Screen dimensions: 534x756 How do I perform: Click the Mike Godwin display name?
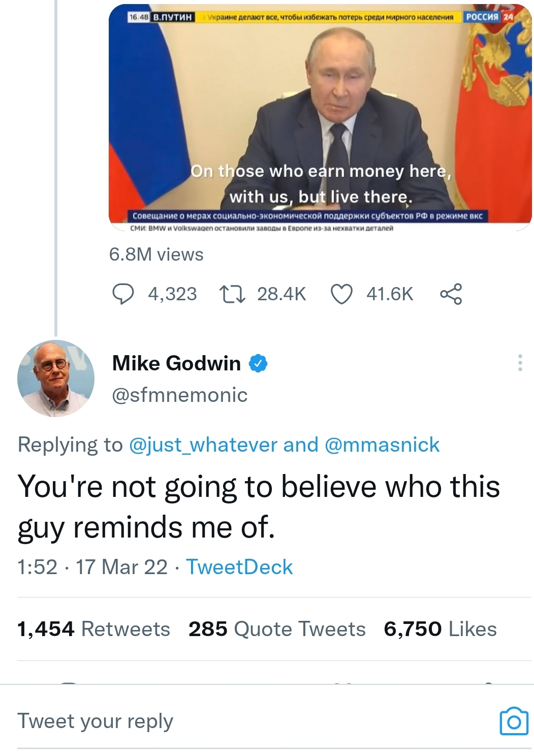176,363
